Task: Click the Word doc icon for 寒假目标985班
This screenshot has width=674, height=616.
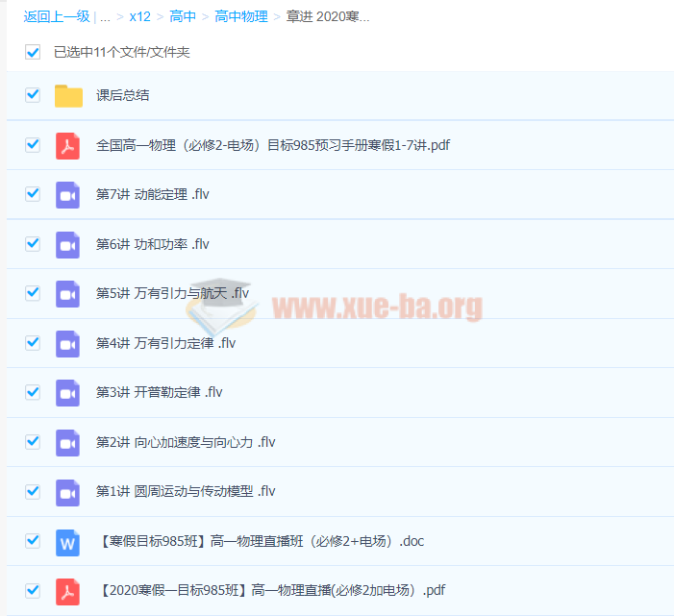Action: (67, 541)
